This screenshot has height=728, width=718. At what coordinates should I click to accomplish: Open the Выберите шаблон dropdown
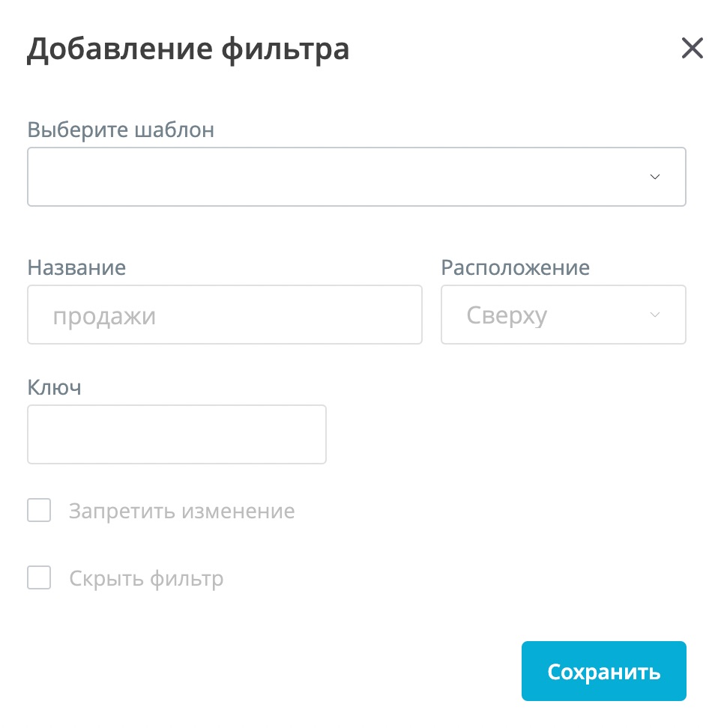[x=356, y=177]
